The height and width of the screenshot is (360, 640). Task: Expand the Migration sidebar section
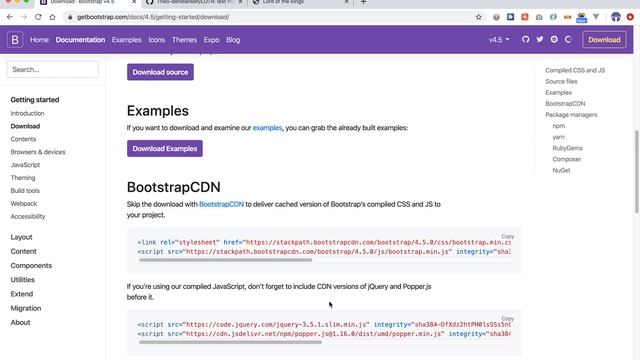coord(26,308)
